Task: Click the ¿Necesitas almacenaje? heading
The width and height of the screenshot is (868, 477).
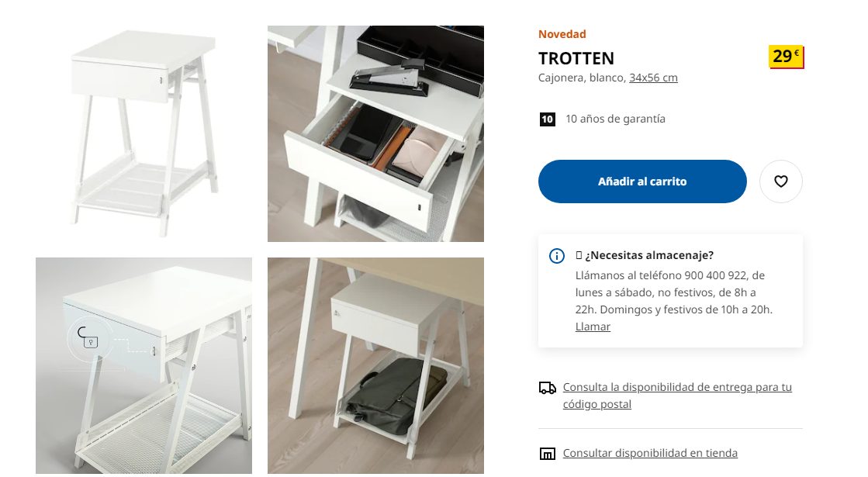Action: tap(648, 255)
